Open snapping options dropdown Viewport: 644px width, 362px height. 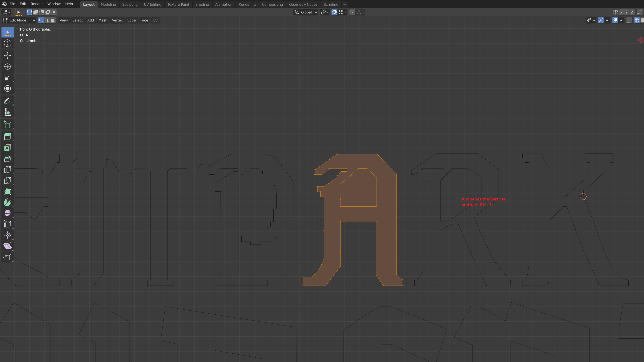coord(342,12)
